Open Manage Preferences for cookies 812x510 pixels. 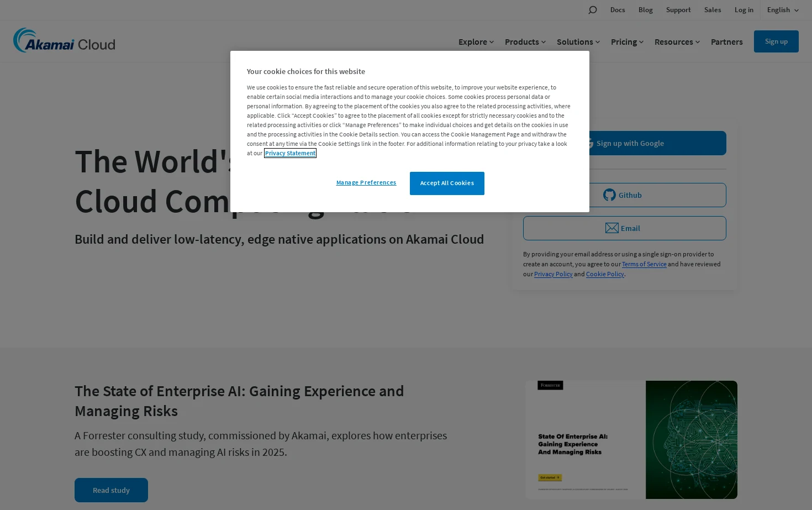(x=366, y=183)
